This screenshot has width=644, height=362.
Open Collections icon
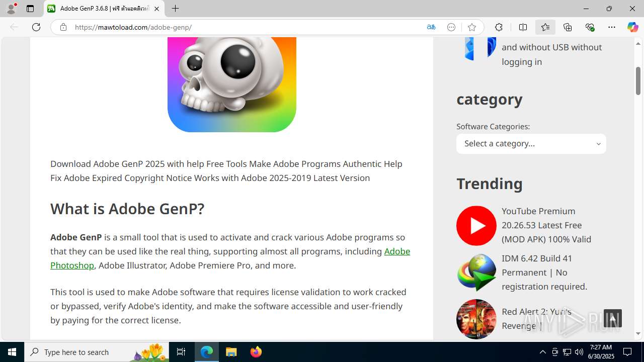[568, 27]
